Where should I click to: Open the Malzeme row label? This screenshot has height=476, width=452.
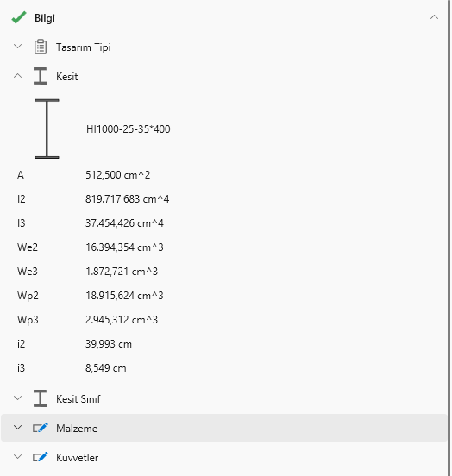[77, 429]
